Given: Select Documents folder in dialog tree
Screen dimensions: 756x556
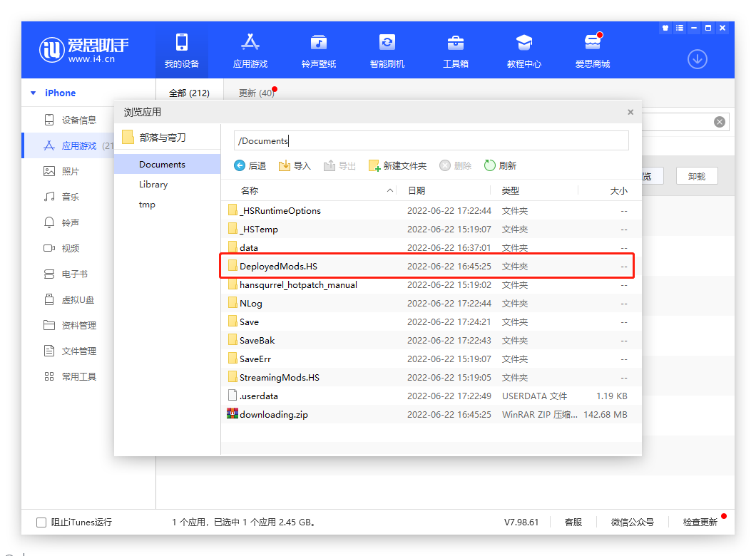Looking at the screenshot, I should tap(168, 164).
